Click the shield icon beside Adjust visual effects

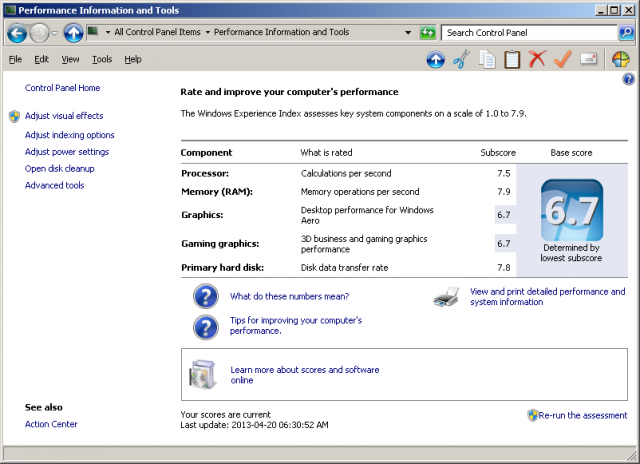click(14, 116)
